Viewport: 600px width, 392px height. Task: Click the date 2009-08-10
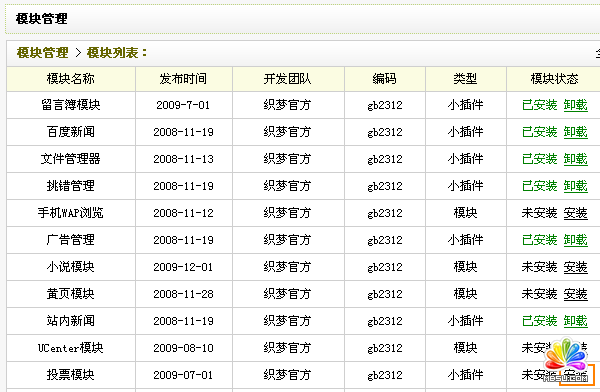pos(183,348)
